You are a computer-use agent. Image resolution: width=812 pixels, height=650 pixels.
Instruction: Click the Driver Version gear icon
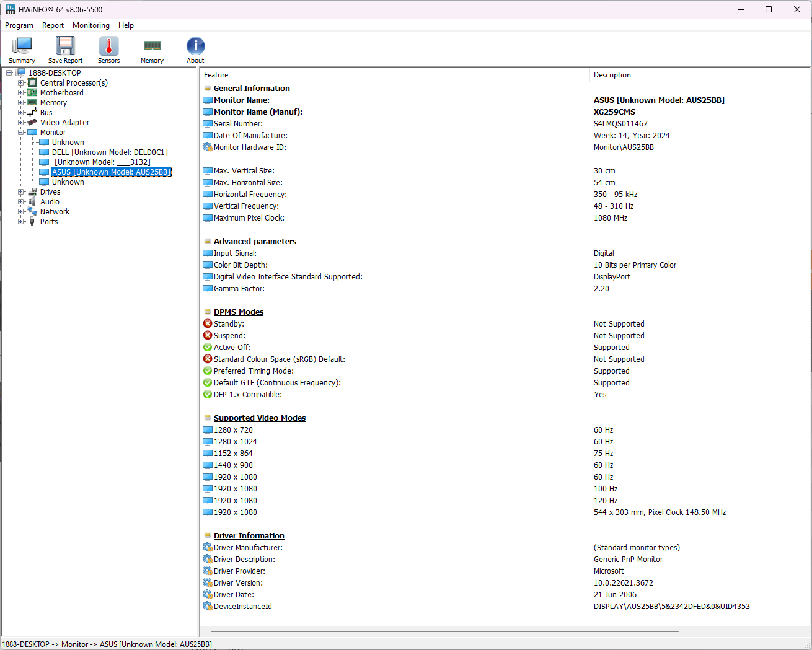pos(208,583)
